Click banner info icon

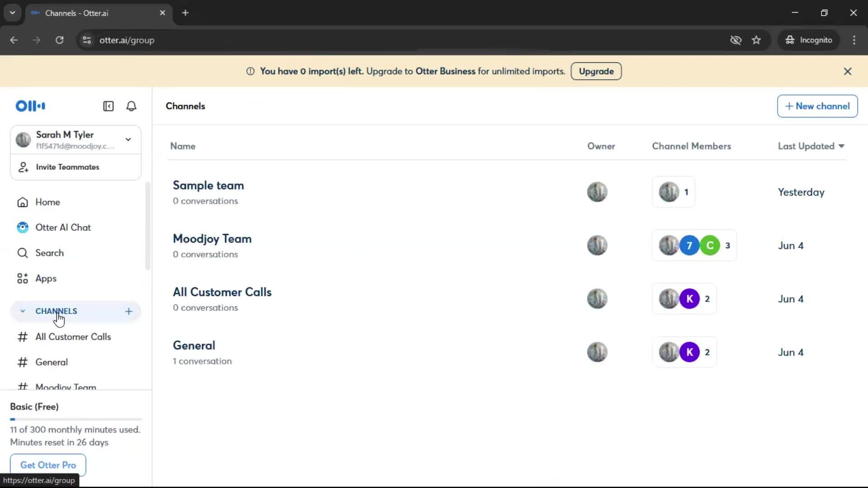[x=250, y=71]
